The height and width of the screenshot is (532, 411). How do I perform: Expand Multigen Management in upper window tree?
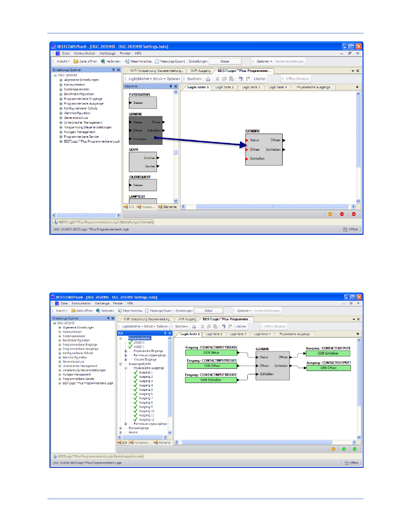61,132
